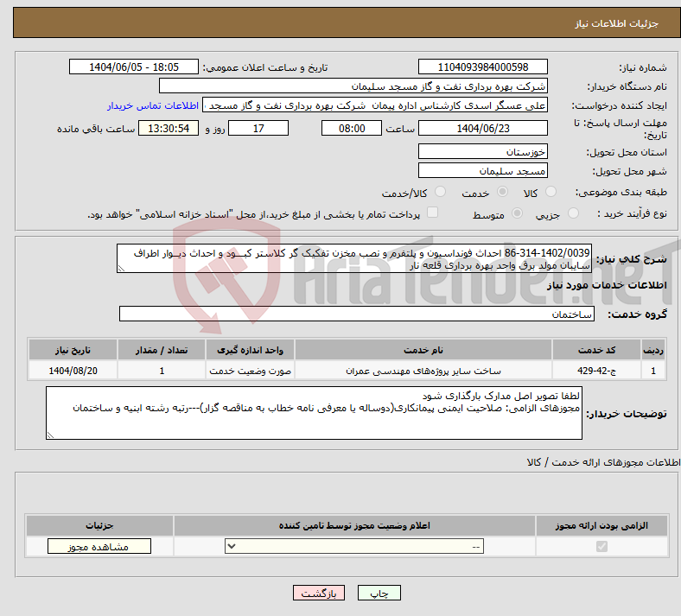Screen dimensions: 681x616
Task: Open اطلاعات تماس خریدار link
Action: pyautogui.click(x=153, y=105)
